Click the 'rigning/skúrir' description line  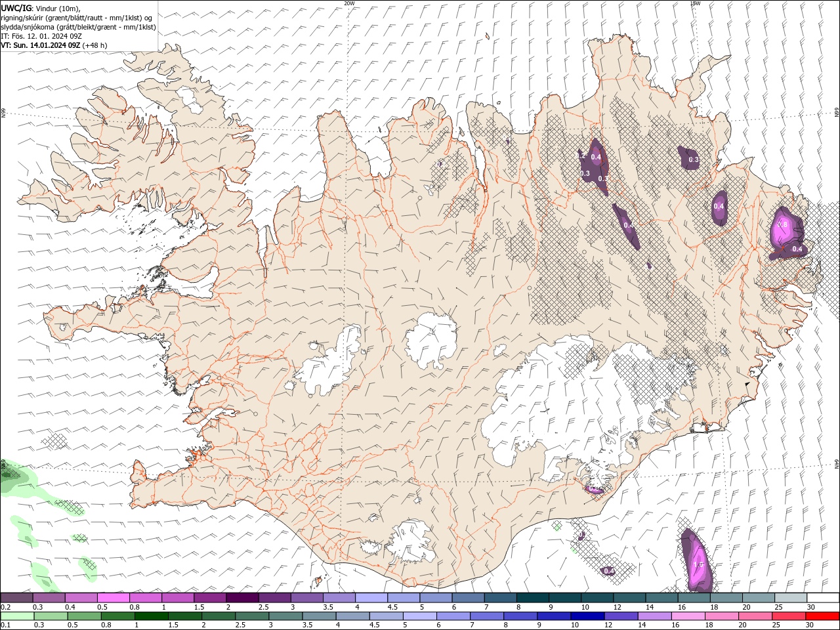(76, 17)
